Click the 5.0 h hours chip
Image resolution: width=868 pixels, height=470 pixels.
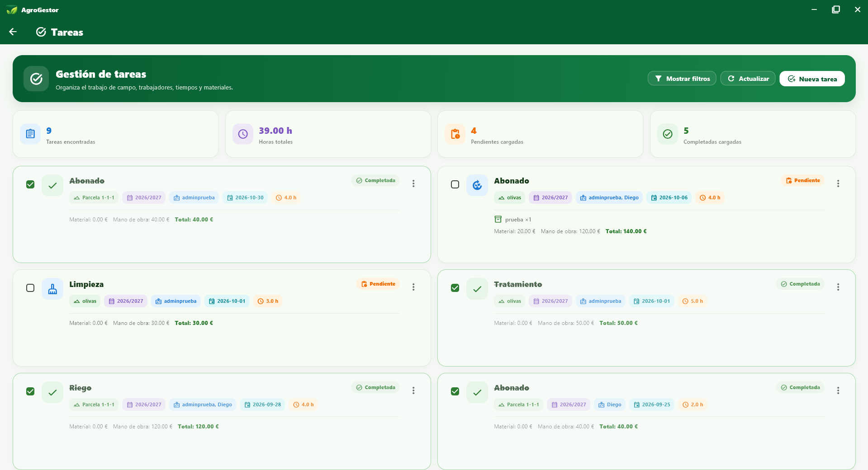pyautogui.click(x=693, y=301)
